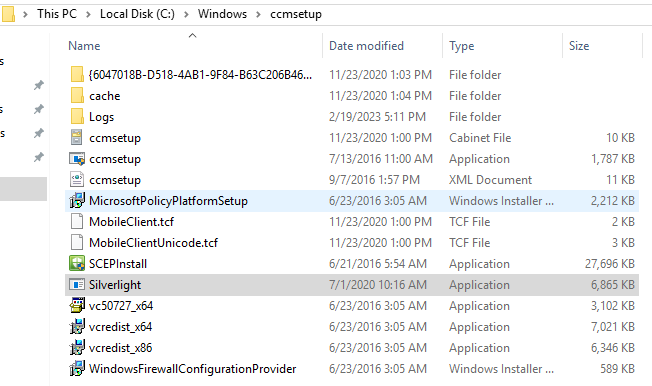The image size is (652, 386).
Task: Select the cache folder row
Action: click(x=352, y=96)
